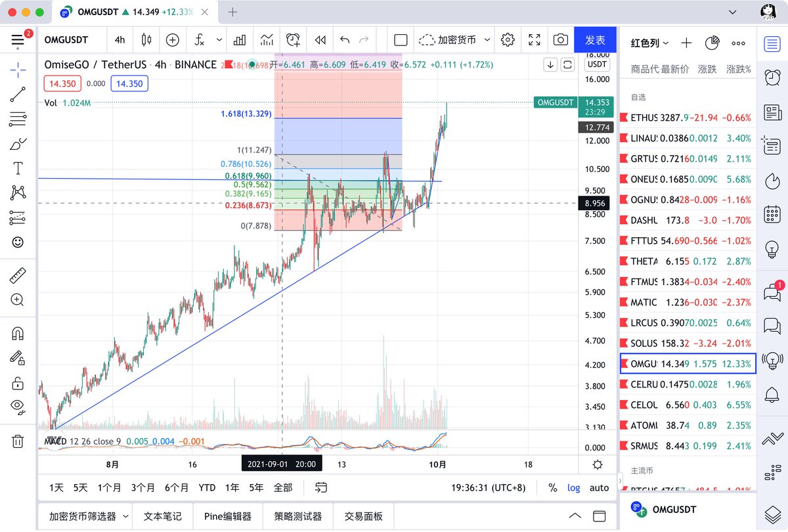Viewport: 788px width, 532px height.
Task: Open the alerts panel clock icon
Action: (772, 78)
